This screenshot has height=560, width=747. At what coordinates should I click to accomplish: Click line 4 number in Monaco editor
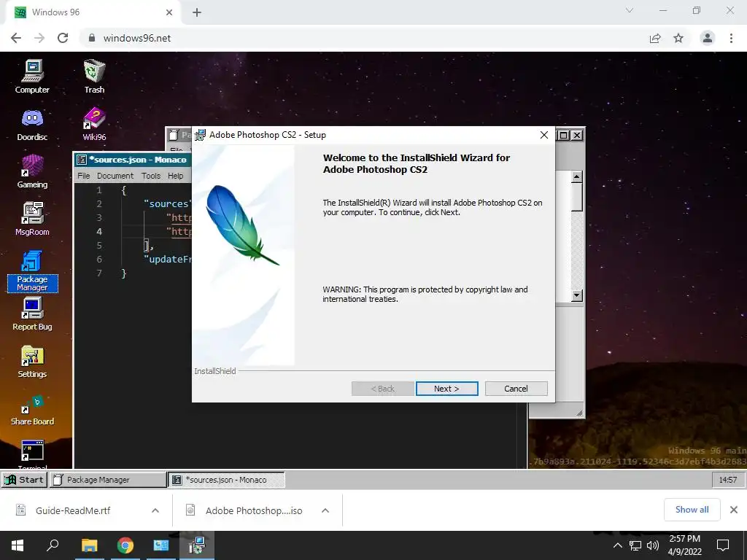coord(99,231)
